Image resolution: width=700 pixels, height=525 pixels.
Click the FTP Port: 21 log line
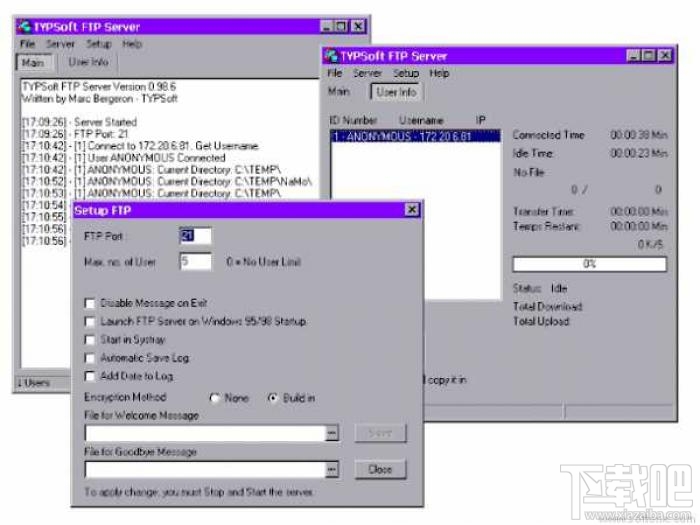(x=75, y=133)
